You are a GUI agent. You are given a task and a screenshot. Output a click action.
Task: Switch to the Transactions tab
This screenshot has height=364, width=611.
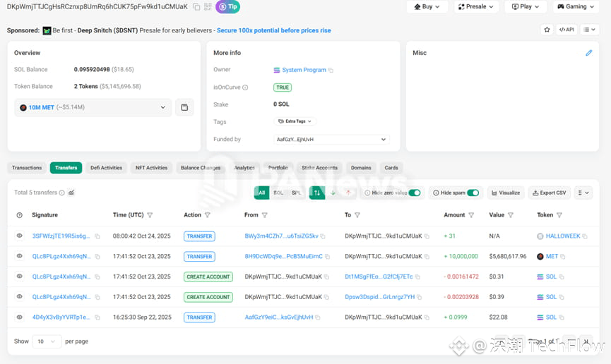pos(27,168)
